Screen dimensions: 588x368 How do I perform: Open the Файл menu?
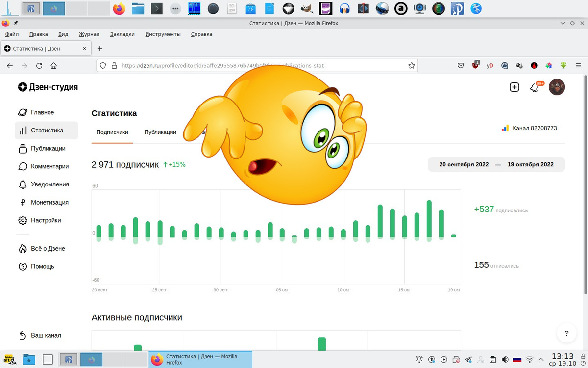pos(12,34)
